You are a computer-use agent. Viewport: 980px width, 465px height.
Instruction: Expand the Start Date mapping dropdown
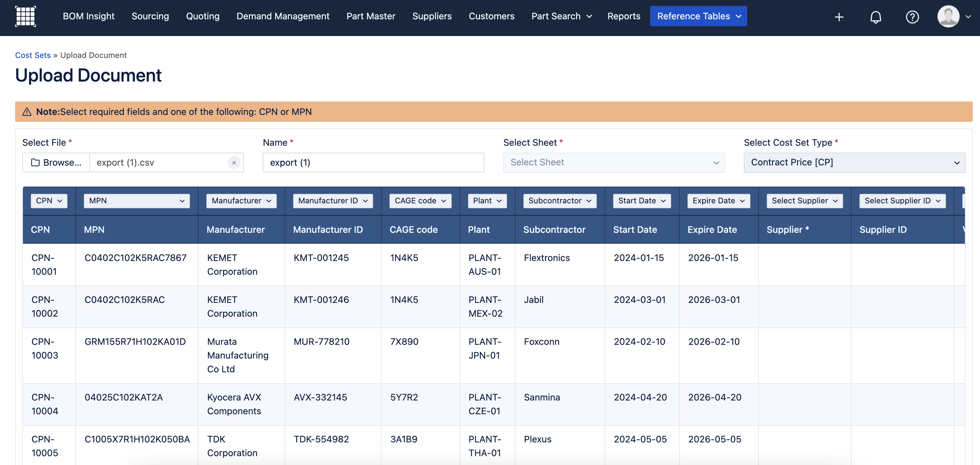click(x=641, y=201)
